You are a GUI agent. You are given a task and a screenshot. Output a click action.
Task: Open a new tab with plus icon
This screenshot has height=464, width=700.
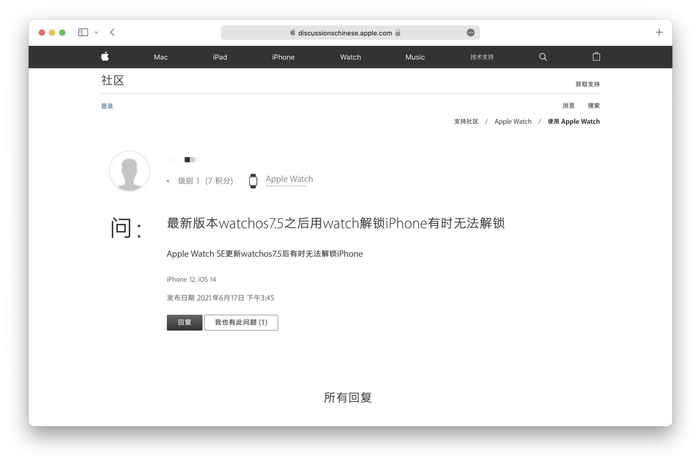click(x=659, y=32)
